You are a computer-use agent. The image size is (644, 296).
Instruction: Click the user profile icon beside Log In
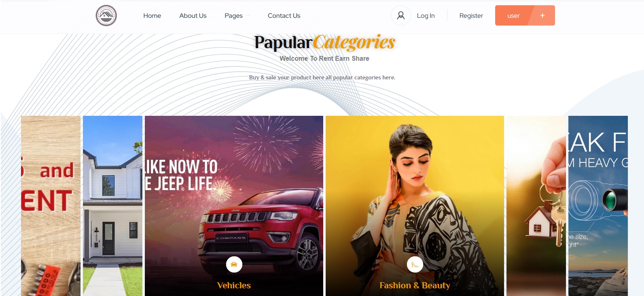point(400,15)
